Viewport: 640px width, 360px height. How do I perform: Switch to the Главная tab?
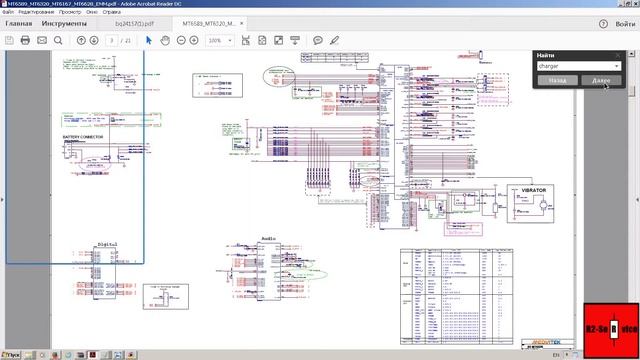(x=18, y=24)
